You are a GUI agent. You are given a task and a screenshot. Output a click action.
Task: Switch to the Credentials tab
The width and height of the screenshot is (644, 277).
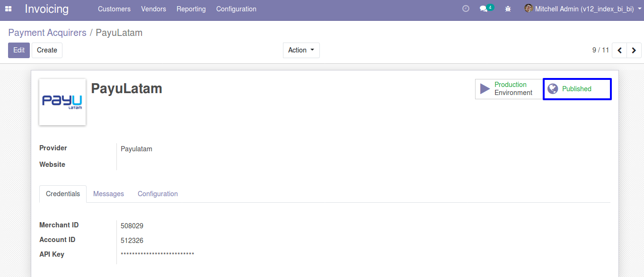click(63, 194)
